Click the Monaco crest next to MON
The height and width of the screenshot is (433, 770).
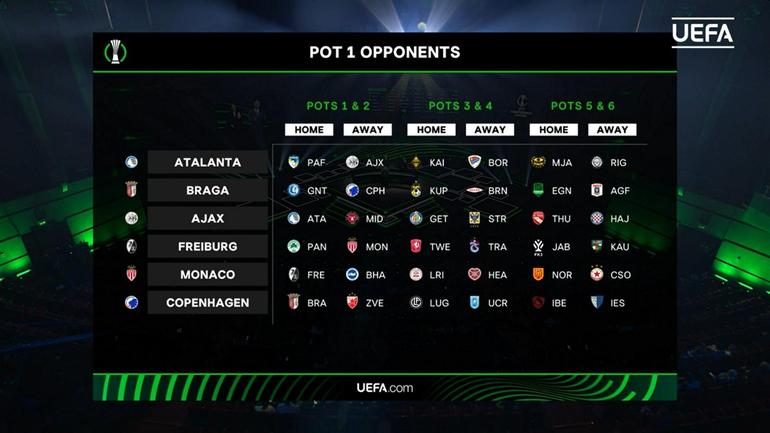[x=352, y=246]
